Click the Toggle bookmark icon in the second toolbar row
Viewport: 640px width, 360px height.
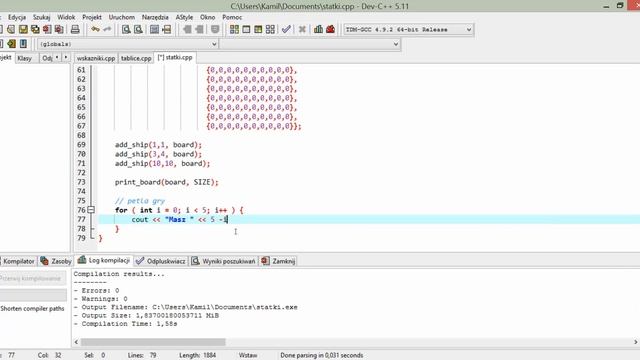point(11,44)
